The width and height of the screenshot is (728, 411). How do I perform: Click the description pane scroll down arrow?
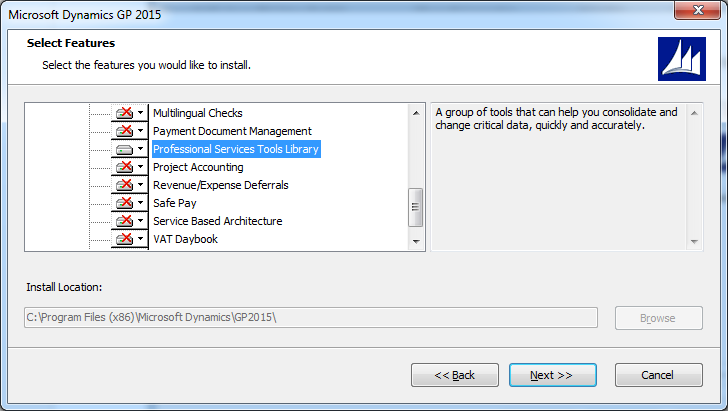(x=694, y=241)
